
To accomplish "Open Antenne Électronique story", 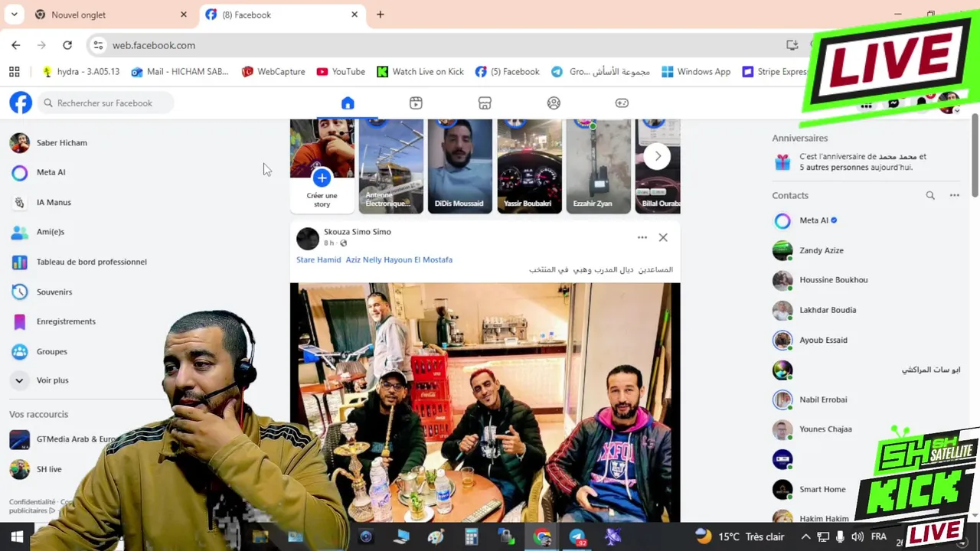I will point(390,165).
